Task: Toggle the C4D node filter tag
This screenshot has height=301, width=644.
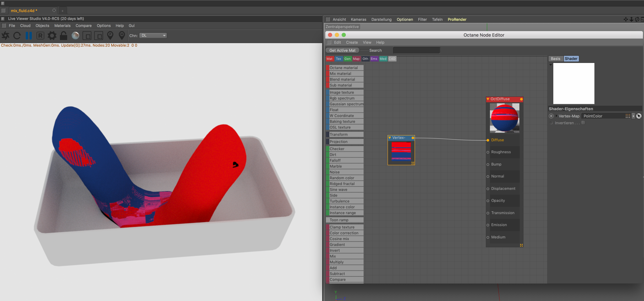Action: (392, 59)
